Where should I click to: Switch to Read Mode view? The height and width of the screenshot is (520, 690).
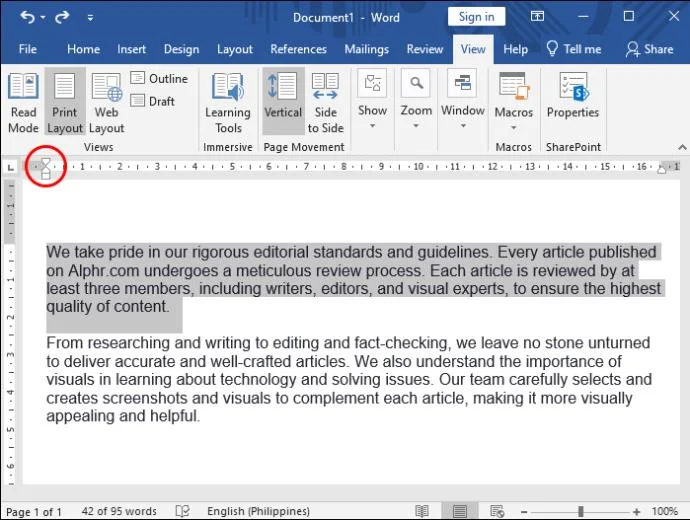23,103
